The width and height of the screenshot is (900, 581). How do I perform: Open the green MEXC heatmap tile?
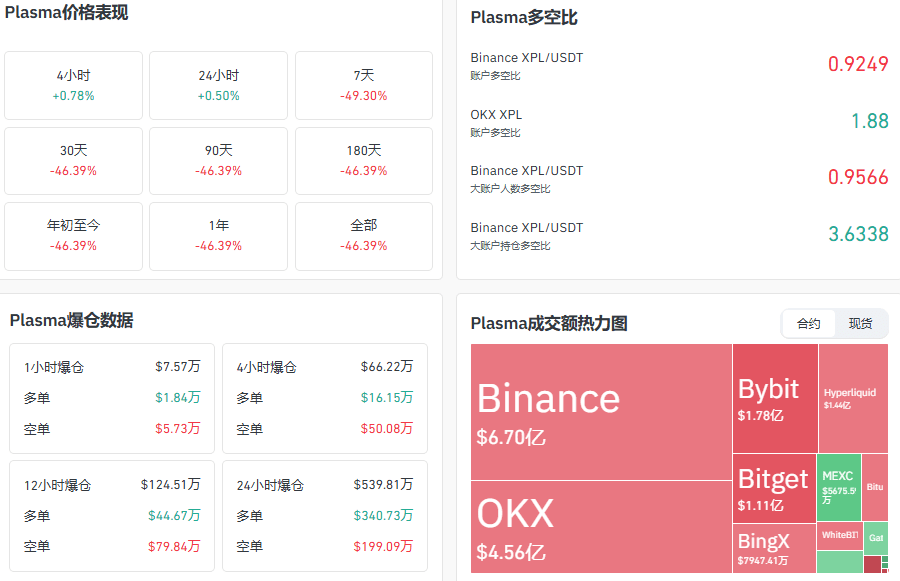pos(839,487)
